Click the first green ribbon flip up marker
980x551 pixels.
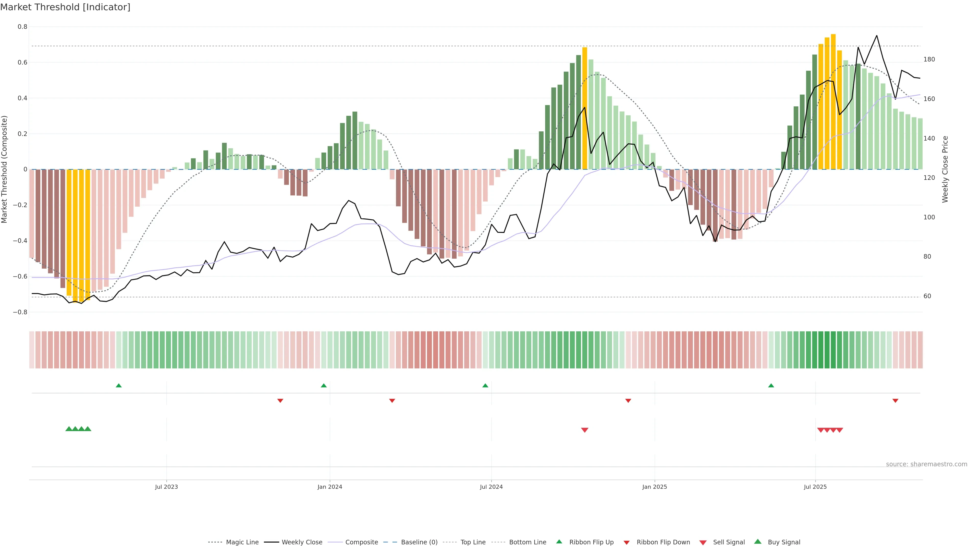point(119,386)
